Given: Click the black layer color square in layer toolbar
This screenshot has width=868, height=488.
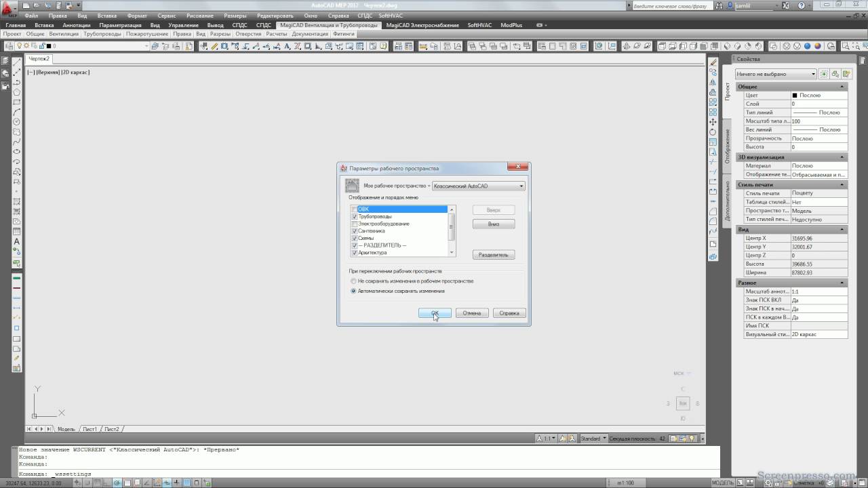Looking at the screenshot, I should 47,46.
